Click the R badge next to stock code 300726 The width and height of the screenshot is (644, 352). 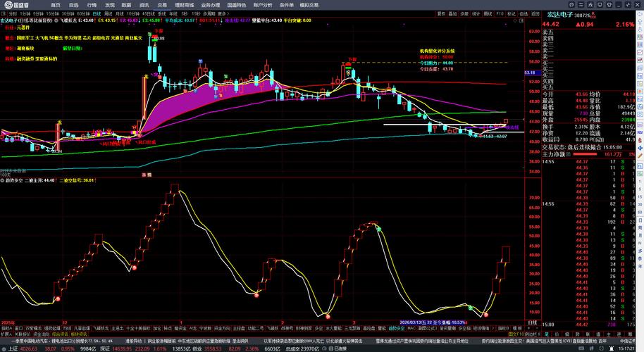point(593,15)
